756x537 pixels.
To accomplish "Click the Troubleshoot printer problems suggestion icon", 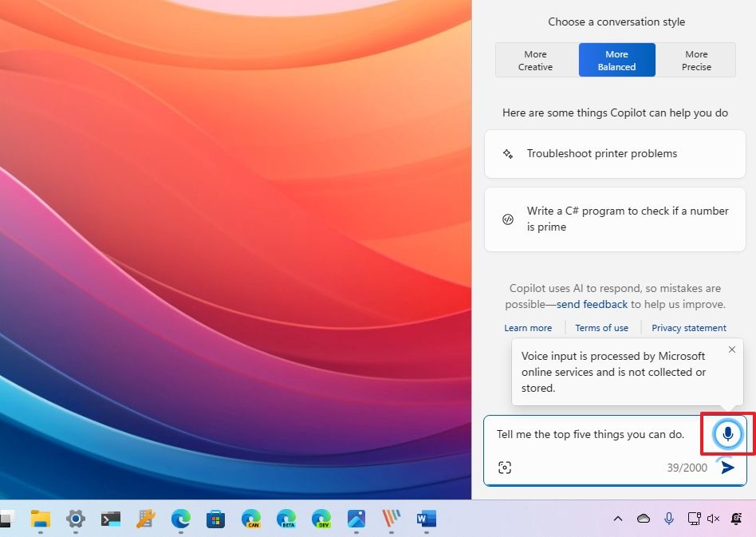I will tap(508, 153).
